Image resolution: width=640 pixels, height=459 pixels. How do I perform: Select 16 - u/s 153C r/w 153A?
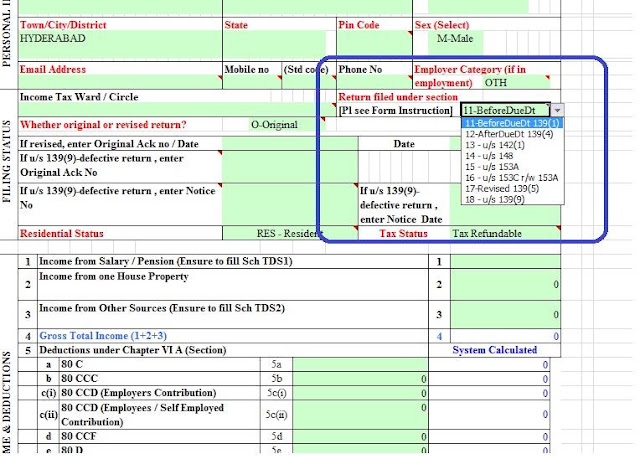[x=512, y=178]
